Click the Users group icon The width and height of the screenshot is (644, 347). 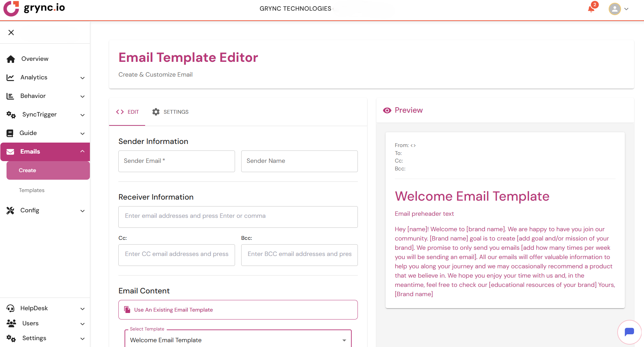pos(11,323)
